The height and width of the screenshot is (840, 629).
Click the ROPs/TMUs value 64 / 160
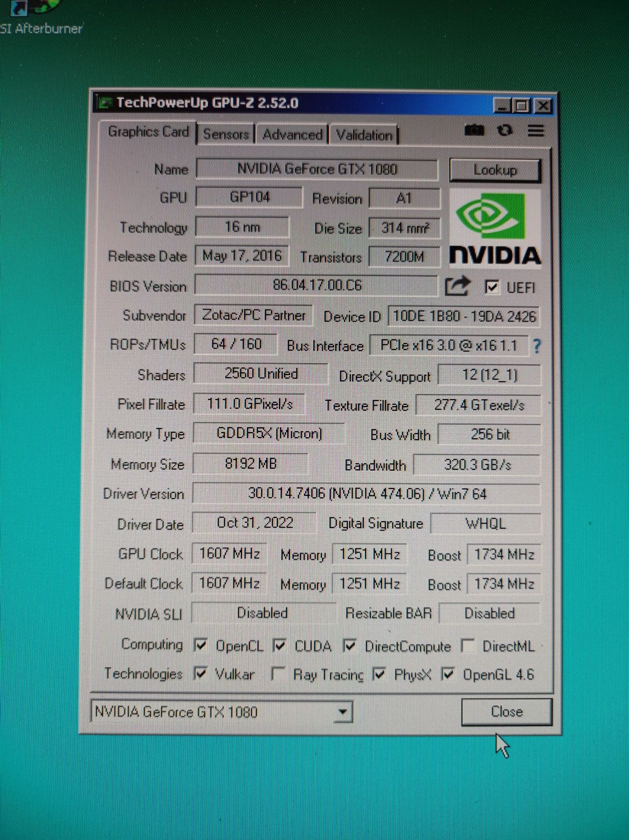(x=236, y=344)
